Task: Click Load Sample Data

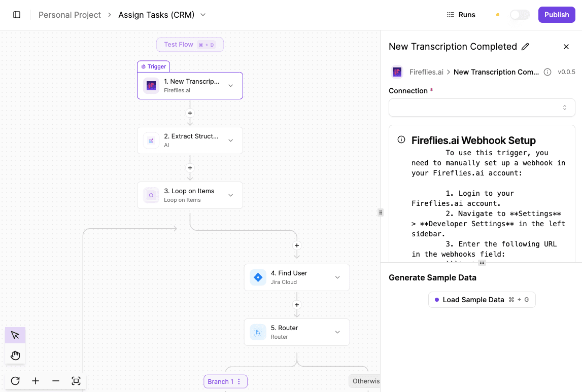Action: (482, 299)
